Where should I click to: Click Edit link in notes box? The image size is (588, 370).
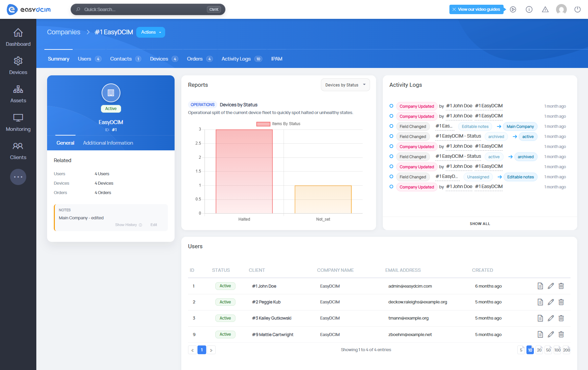tap(154, 225)
